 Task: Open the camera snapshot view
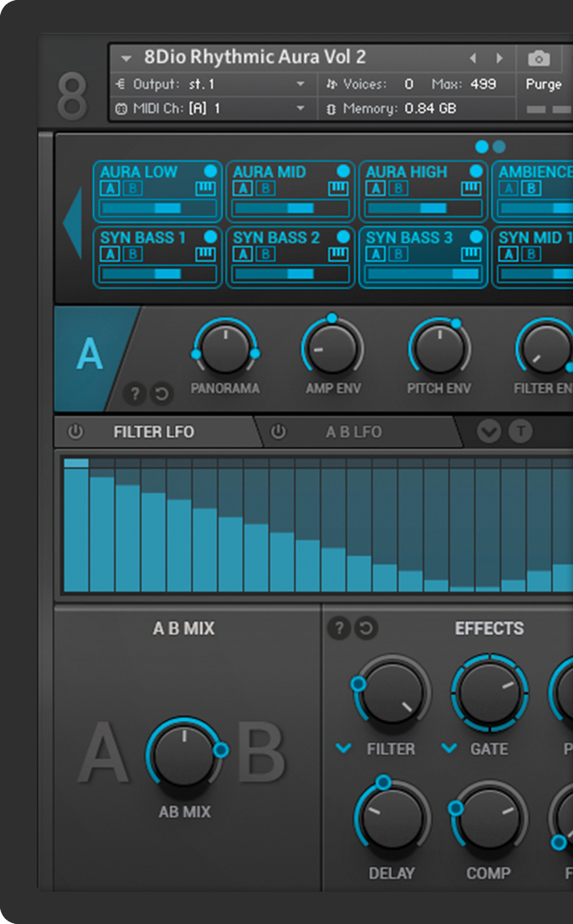pyautogui.click(x=539, y=59)
